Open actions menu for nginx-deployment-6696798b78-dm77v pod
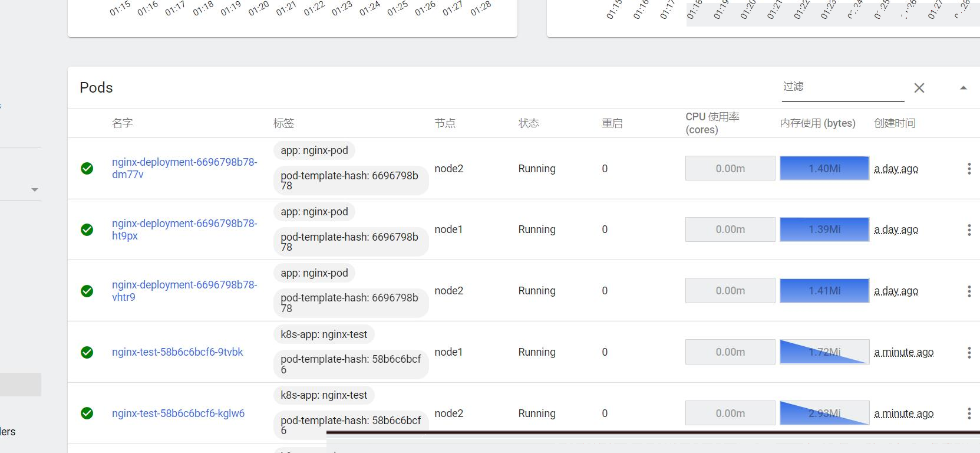 click(969, 169)
